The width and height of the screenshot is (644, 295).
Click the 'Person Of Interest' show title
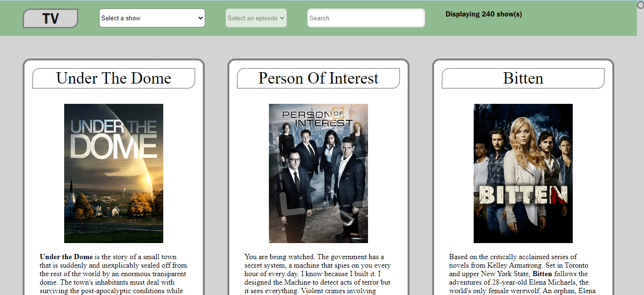(318, 78)
